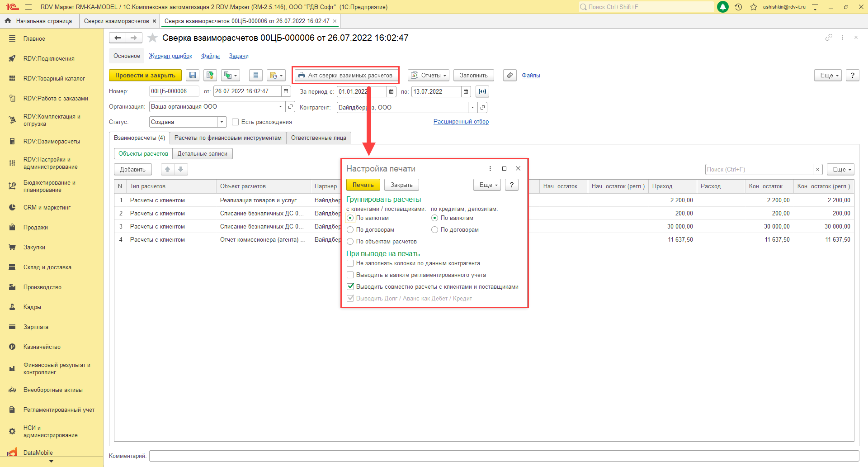The width and height of the screenshot is (868, 467).
Task: Select 'По договорам' for clients/suppliers grouping
Action: click(350, 230)
